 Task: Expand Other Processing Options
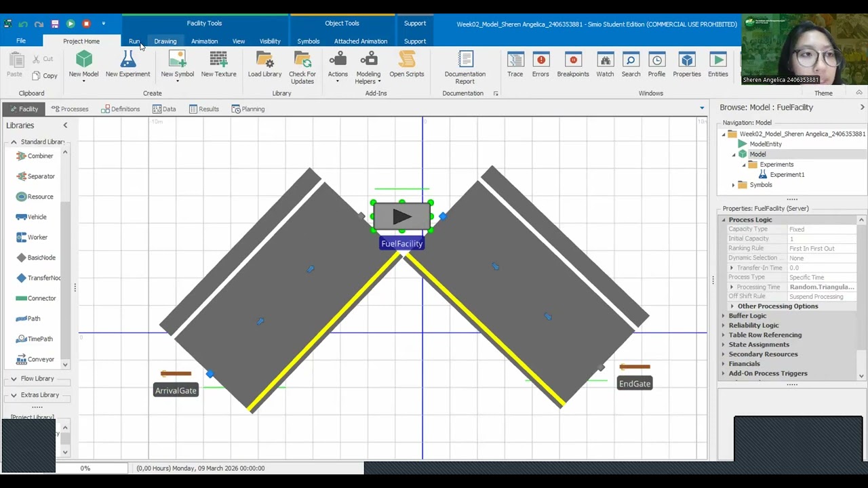click(x=732, y=306)
